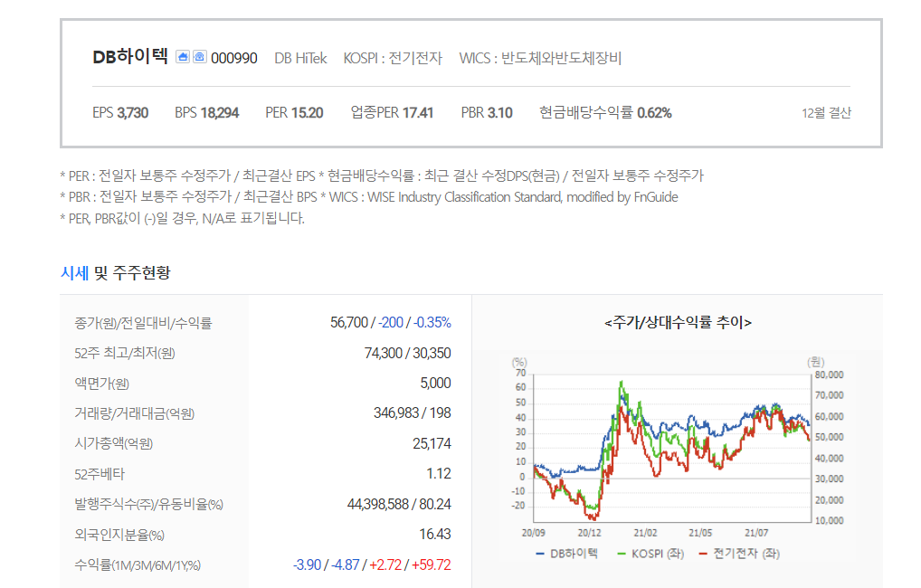Click the 외국인지분율(%) row label
Image resolution: width=921 pixels, height=588 pixels.
(x=119, y=535)
